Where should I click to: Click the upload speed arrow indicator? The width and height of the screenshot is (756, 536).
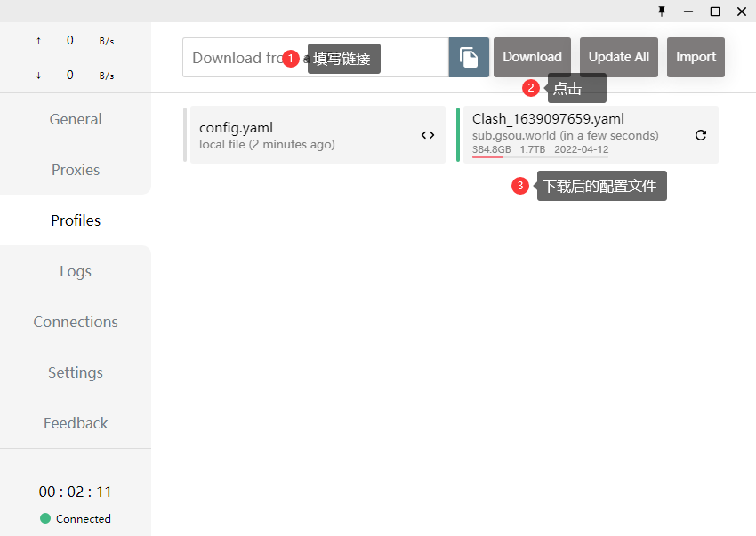click(x=38, y=41)
